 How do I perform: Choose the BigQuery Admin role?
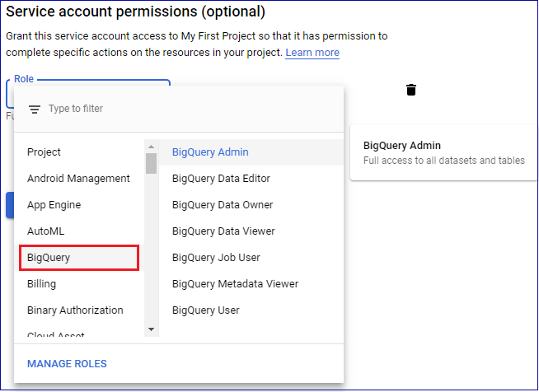pyautogui.click(x=210, y=152)
